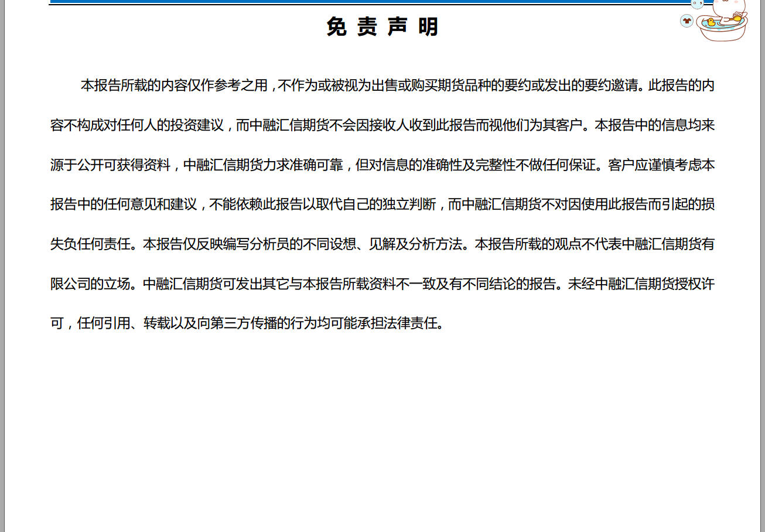
Task: Click the gray margin left of the page
Action: pos(2,264)
